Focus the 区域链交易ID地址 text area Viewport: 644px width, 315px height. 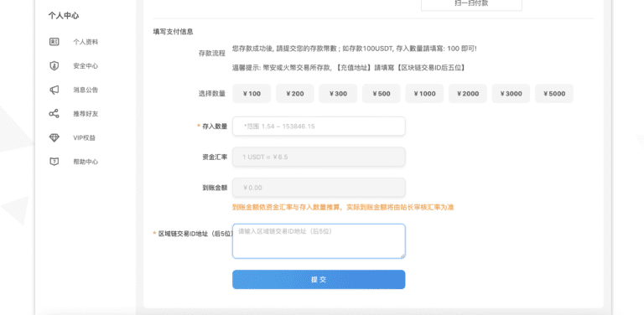tap(319, 241)
